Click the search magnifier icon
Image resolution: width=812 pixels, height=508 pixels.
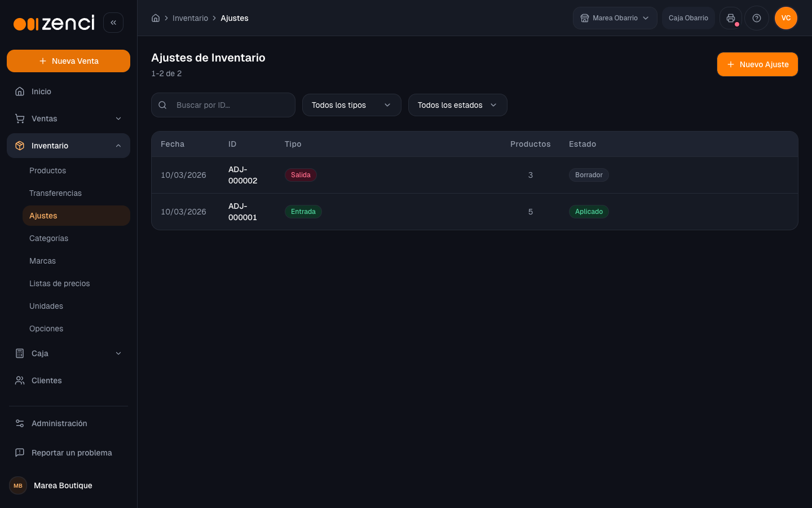pos(162,105)
